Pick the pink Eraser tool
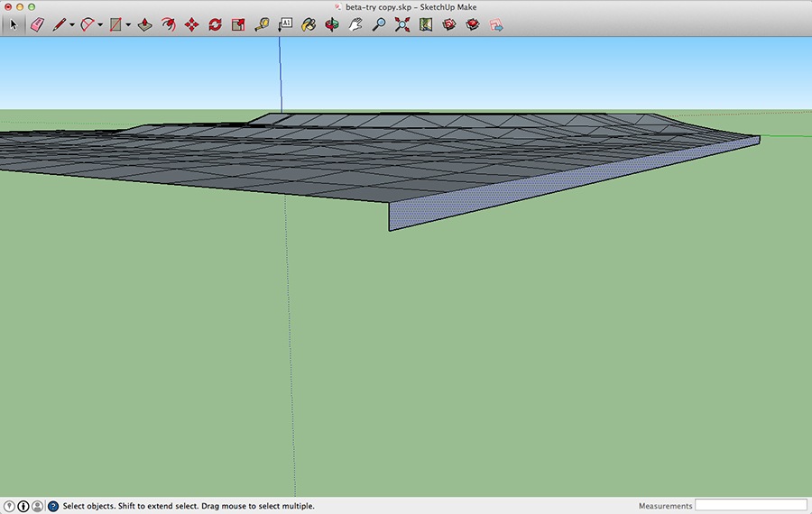812x514 pixels. 37,24
